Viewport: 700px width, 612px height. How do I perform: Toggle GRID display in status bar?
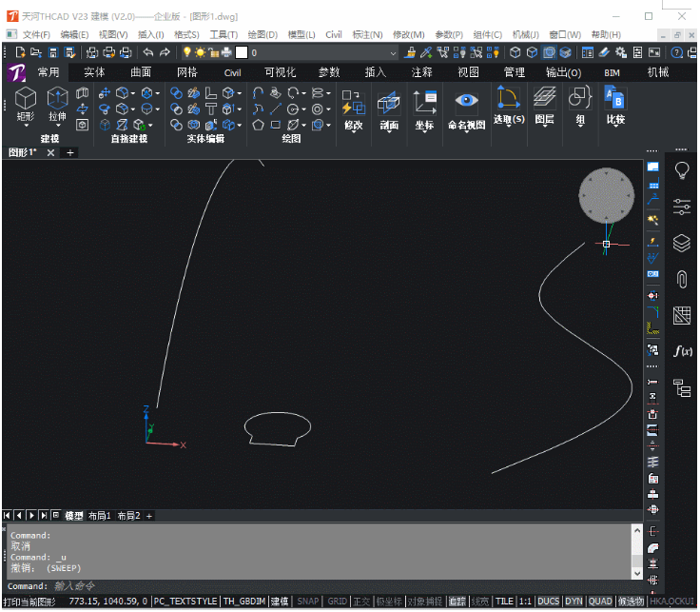[337, 602]
